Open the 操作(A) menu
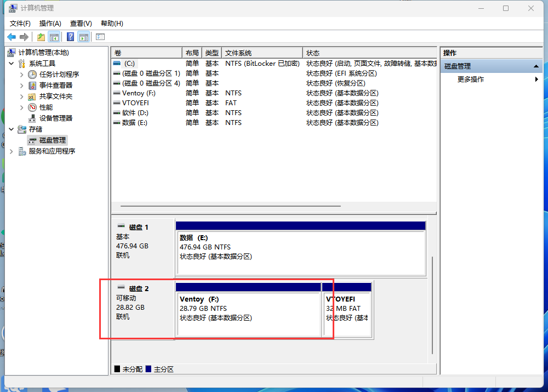Image resolution: width=548 pixels, height=392 pixels. pyautogui.click(x=50, y=23)
